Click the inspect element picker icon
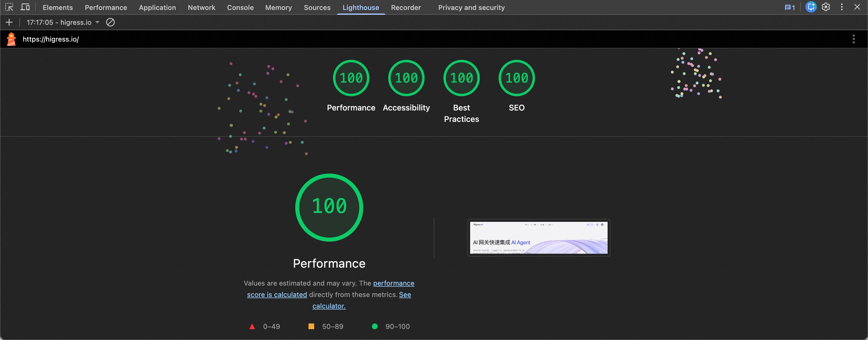Screen dimensions: 868x340 pos(9,7)
